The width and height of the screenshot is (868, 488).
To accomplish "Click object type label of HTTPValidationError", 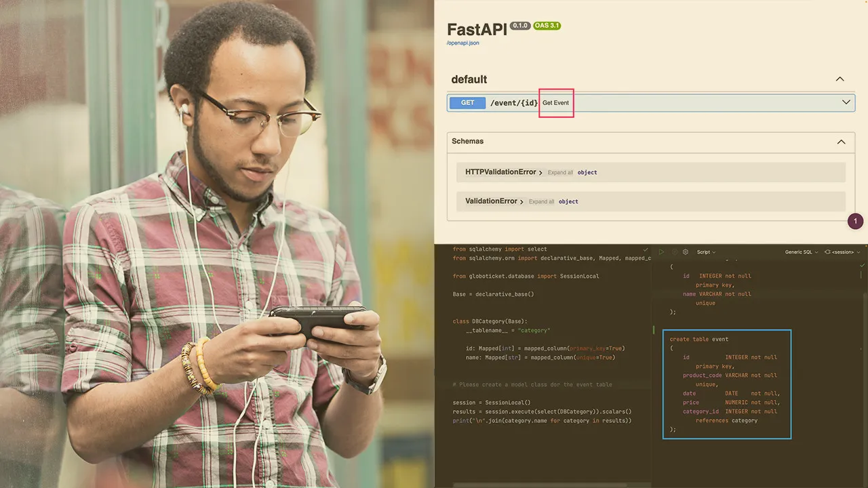I will [x=587, y=173].
